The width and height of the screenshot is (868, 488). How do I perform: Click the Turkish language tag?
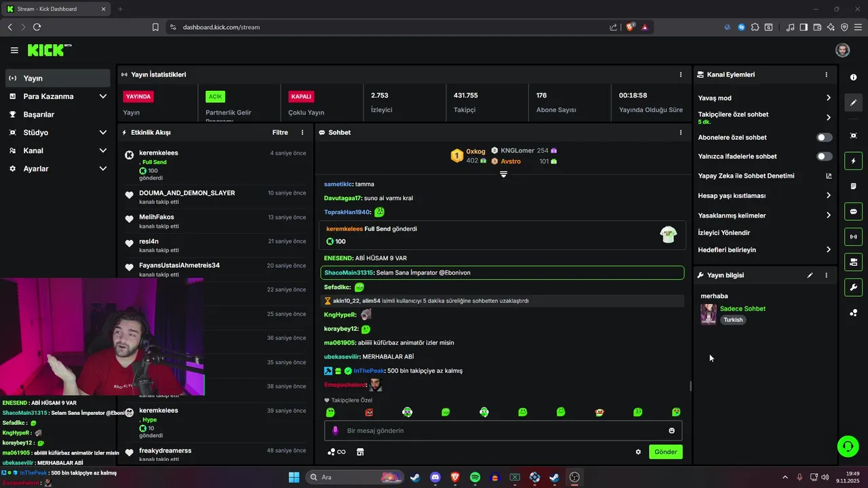[733, 320]
